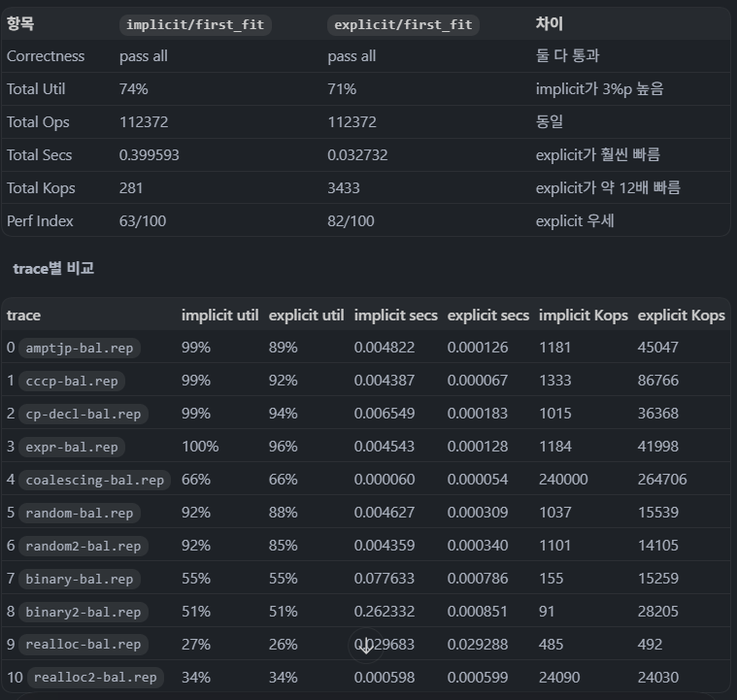
Task: Click the Total Secs row label
Action: (x=40, y=155)
